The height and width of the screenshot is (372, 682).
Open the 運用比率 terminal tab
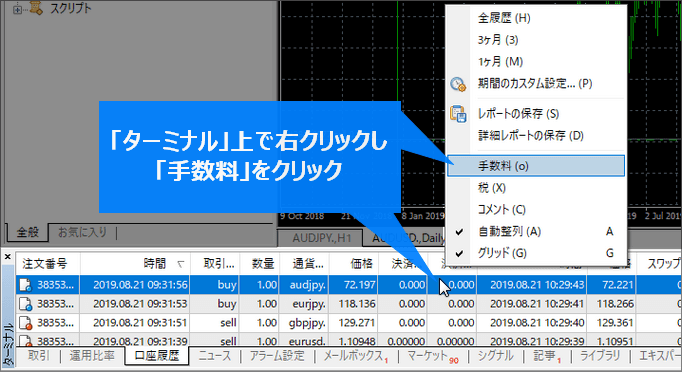point(92,355)
